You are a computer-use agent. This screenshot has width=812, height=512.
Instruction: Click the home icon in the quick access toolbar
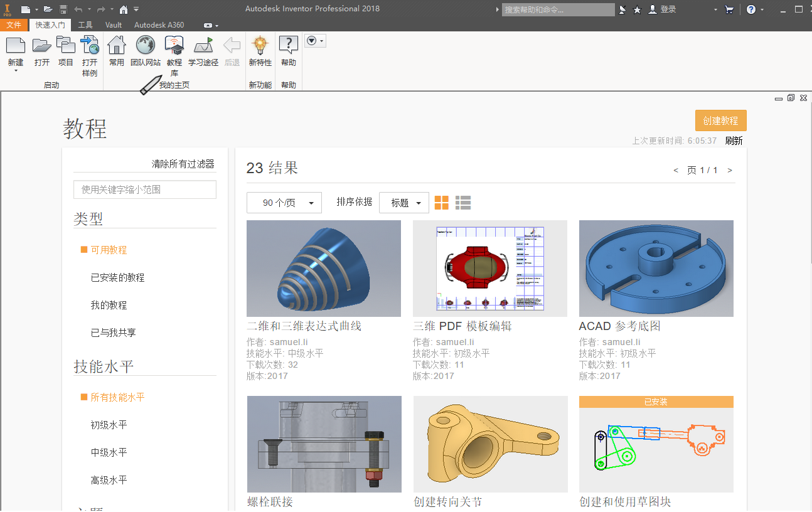point(124,9)
